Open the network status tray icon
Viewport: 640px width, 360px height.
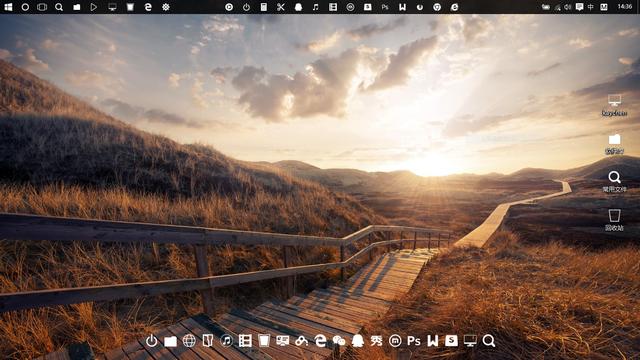coord(557,7)
